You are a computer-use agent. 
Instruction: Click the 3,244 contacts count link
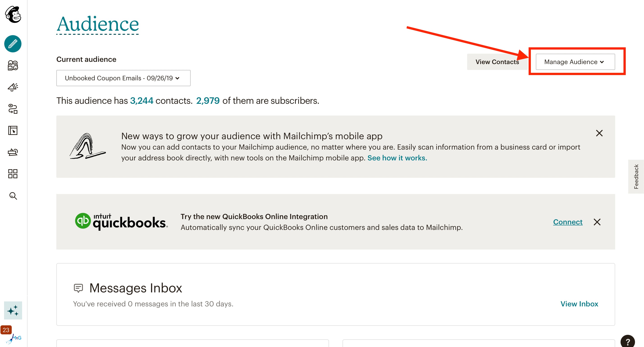142,101
